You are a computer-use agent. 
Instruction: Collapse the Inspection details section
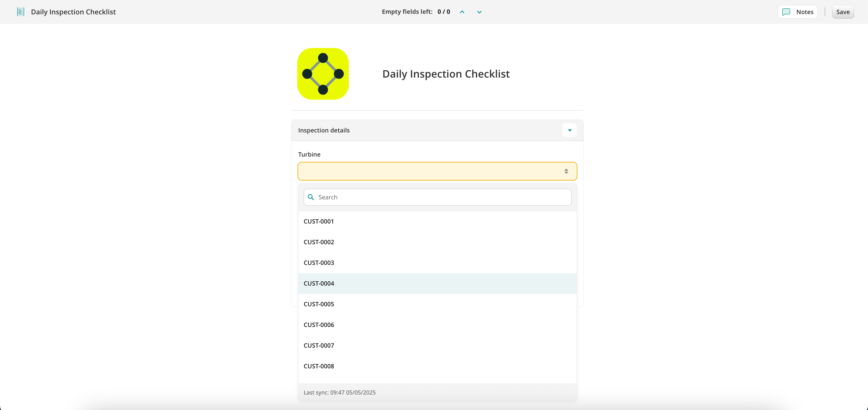(x=569, y=130)
